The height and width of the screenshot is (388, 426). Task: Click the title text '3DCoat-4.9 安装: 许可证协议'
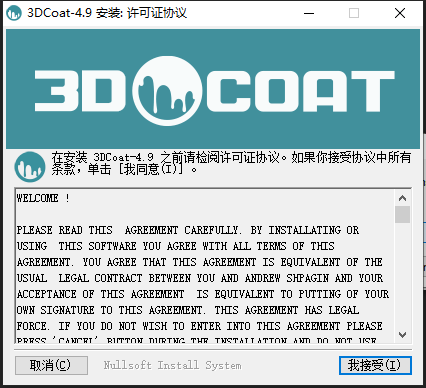107,13
